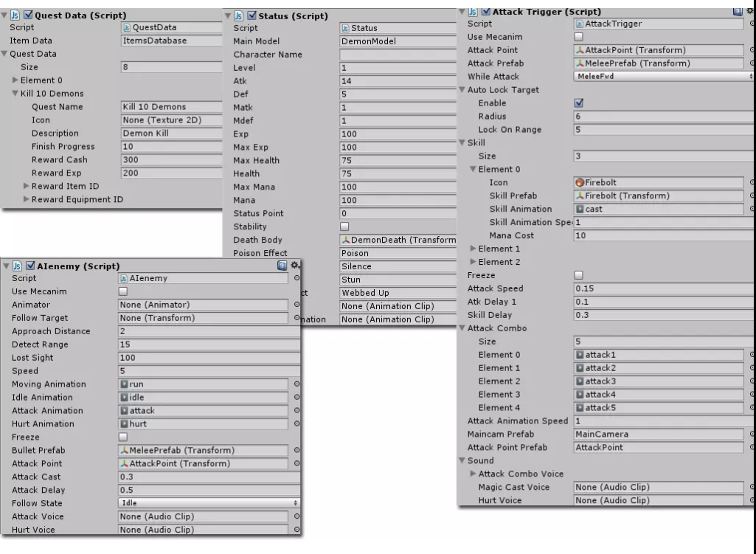Click the attack1 animation clip icon
Screen dimensions: 756x554
580,354
